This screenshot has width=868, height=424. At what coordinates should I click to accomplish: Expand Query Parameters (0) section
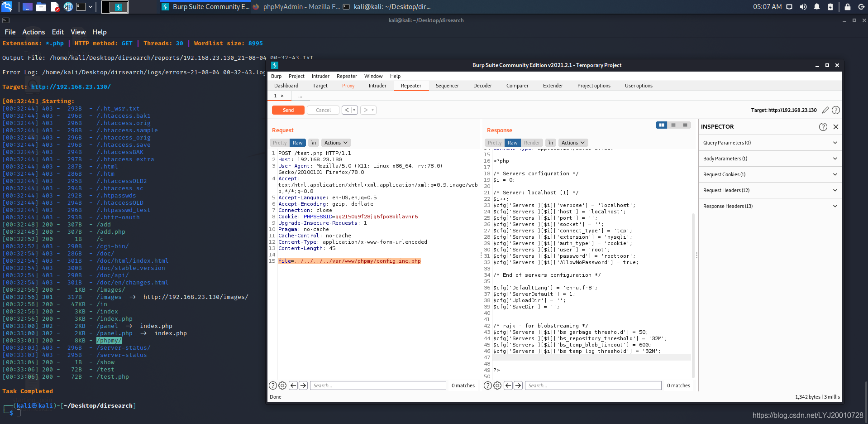[770, 143]
